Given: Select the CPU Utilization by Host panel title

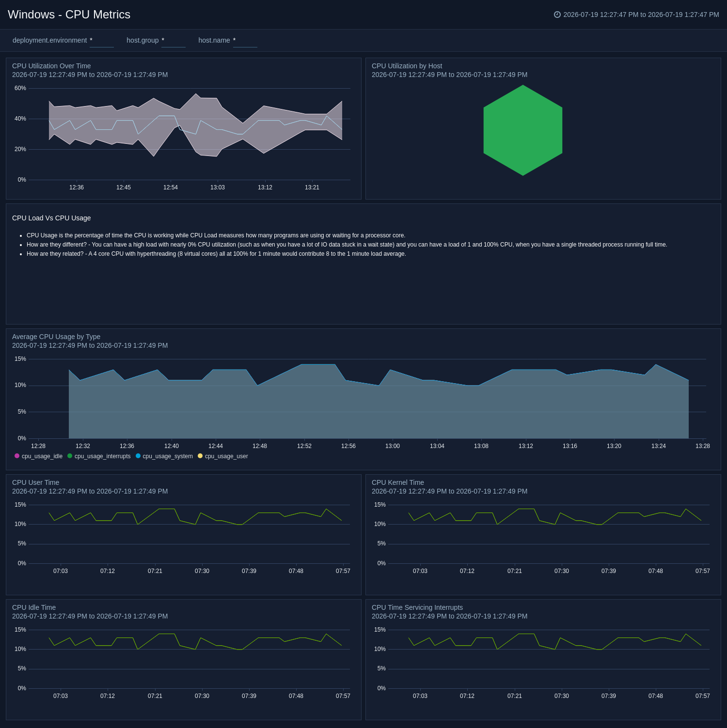Looking at the screenshot, I should pyautogui.click(x=407, y=66).
